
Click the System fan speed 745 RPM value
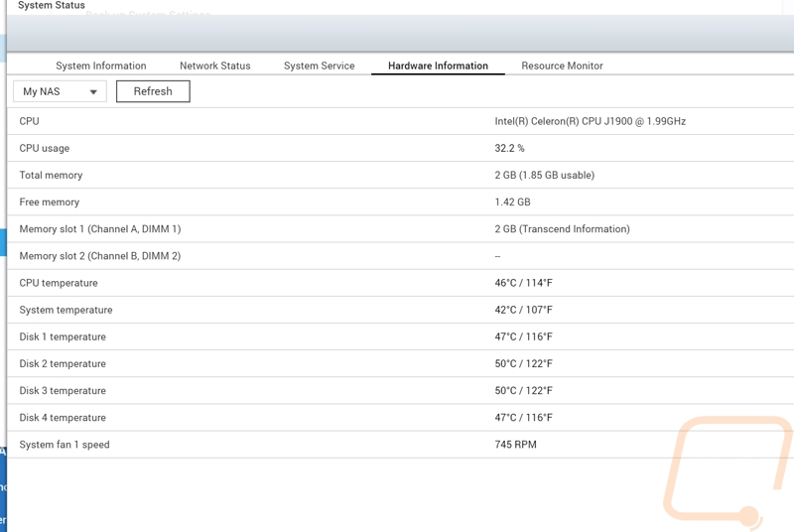click(x=515, y=445)
